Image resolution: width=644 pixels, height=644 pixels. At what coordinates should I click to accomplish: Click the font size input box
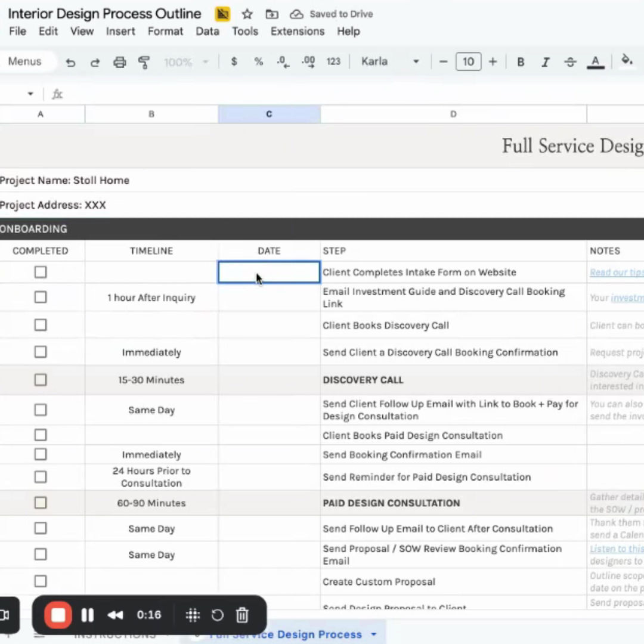point(468,61)
